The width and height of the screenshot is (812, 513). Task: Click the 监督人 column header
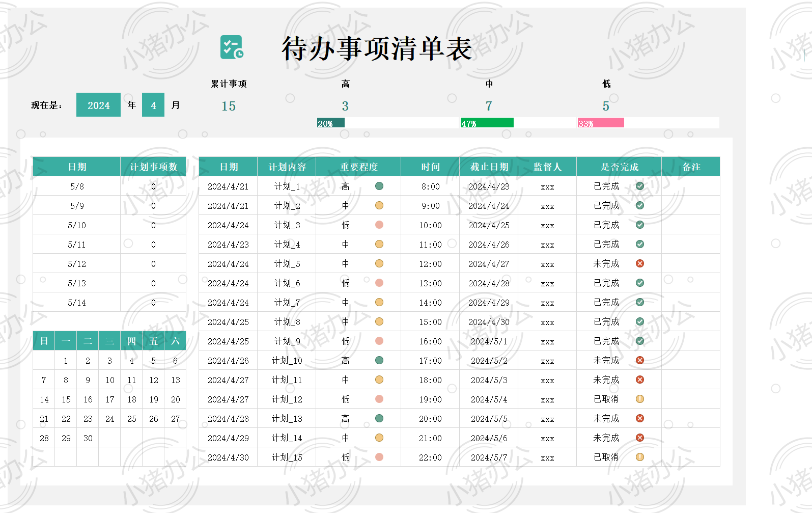tap(547, 167)
